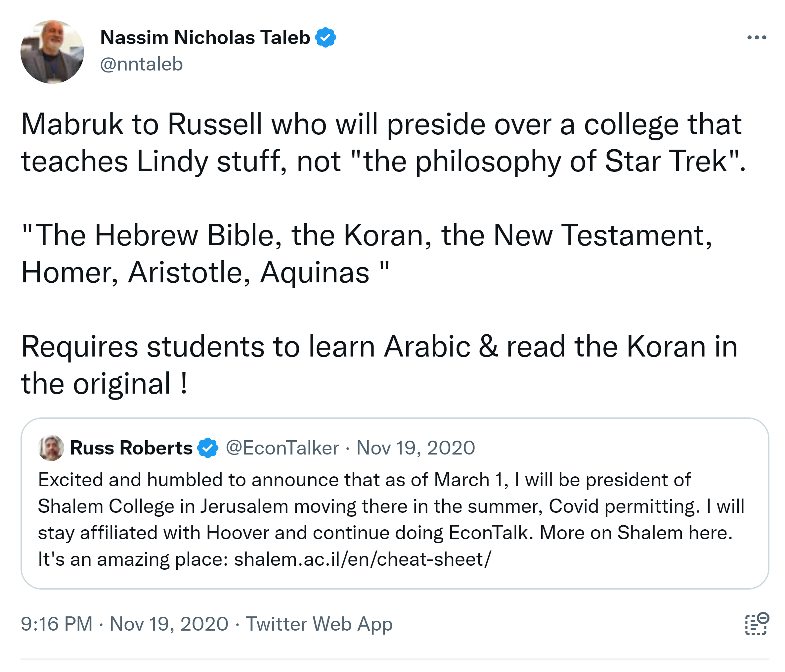785x672 pixels.
Task: Click Russ Roberts' verified badge
Action: [208, 448]
